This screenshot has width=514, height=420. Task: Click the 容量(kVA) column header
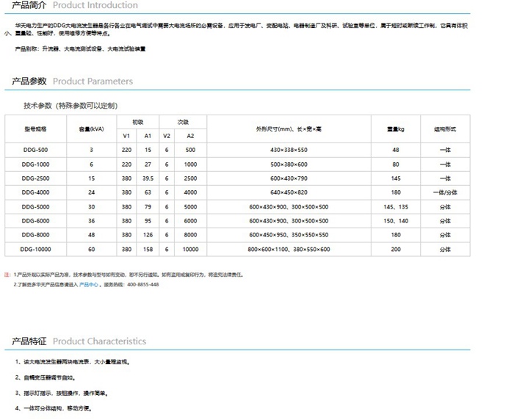pyautogui.click(x=92, y=128)
